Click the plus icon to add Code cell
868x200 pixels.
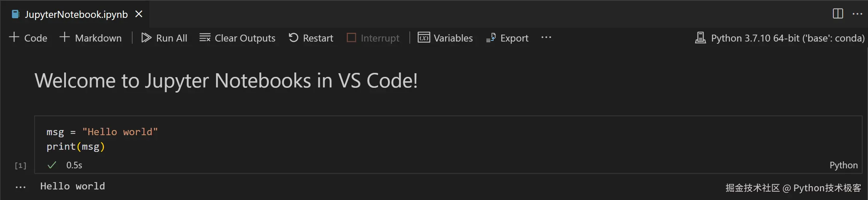pyautogui.click(x=14, y=37)
